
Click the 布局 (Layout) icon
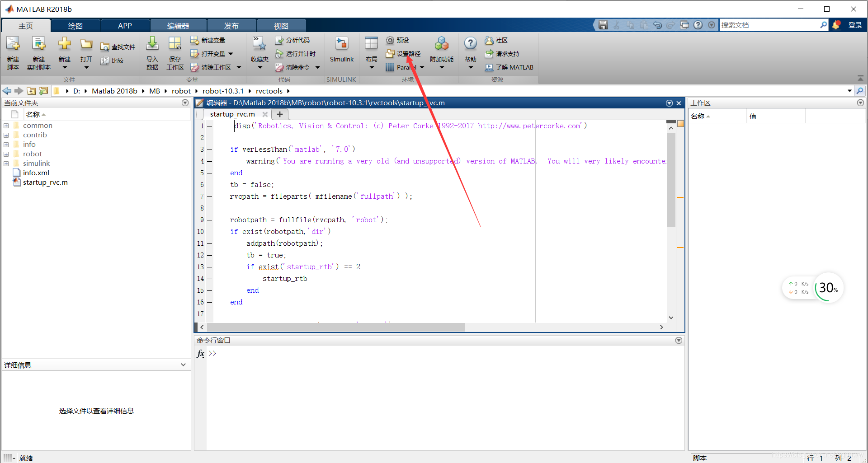(x=371, y=44)
